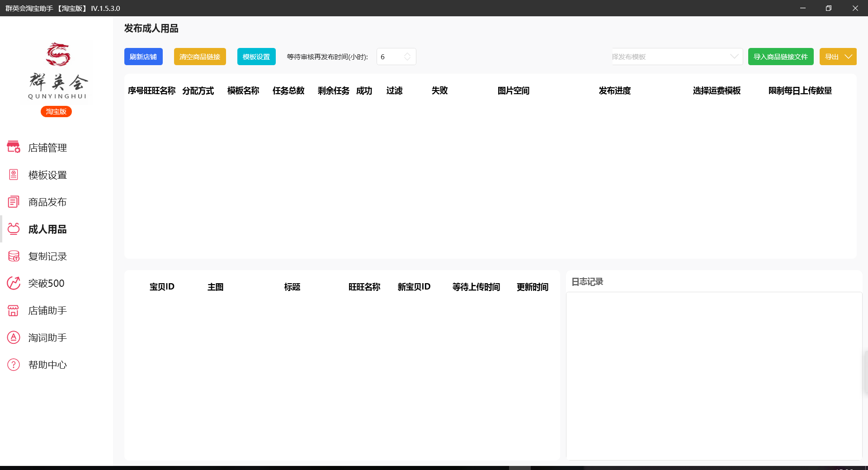Click the 群英会 dragon logo
The image size is (868, 470).
pyautogui.click(x=57, y=54)
